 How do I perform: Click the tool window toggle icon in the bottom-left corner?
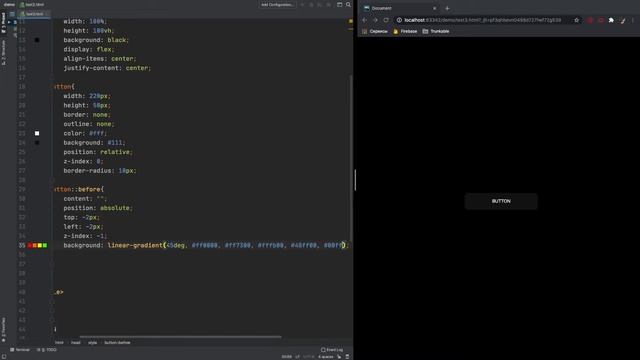[x=4, y=356]
